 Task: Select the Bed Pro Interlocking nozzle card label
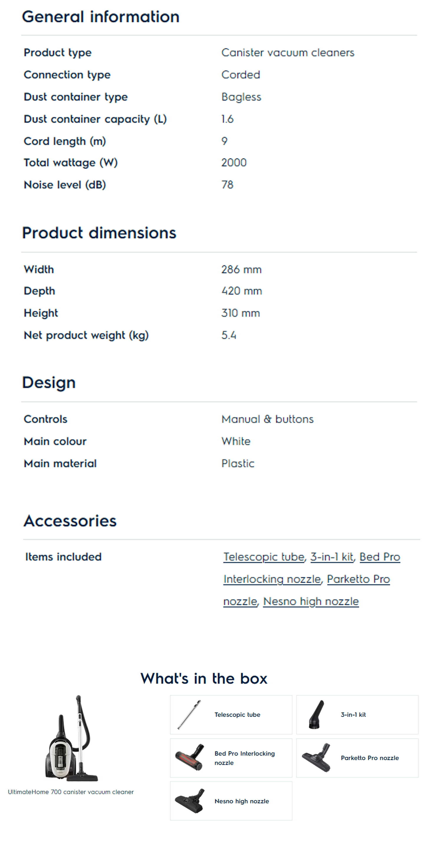pyautogui.click(x=244, y=758)
